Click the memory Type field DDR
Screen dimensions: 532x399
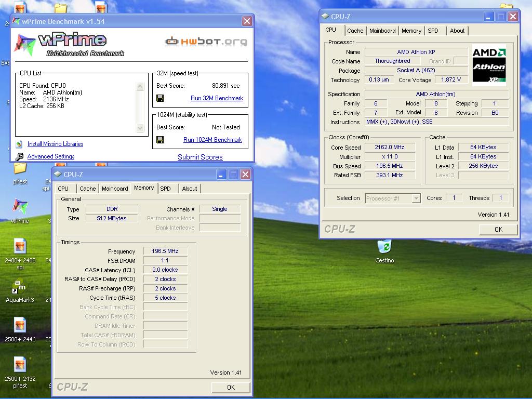click(112, 209)
